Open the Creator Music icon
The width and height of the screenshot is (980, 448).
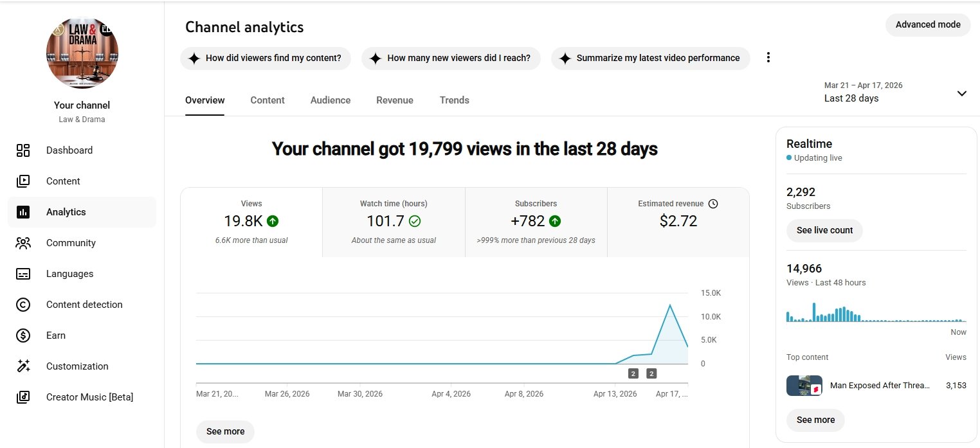pyautogui.click(x=23, y=397)
